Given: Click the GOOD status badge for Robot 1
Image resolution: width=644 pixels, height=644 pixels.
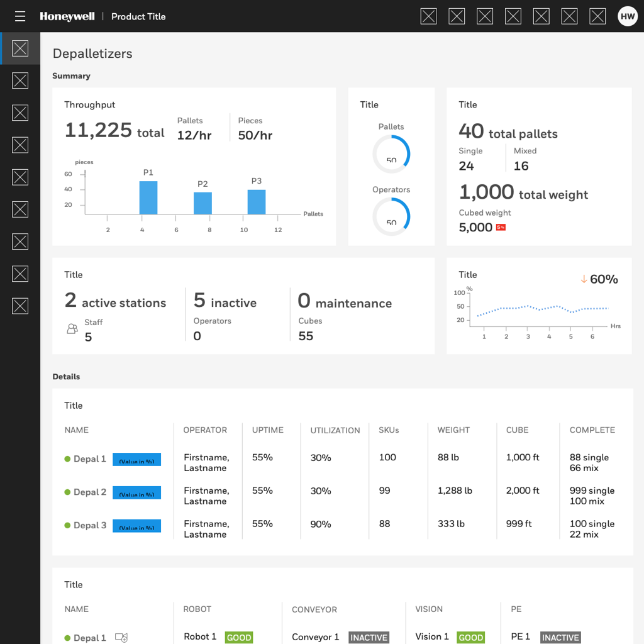Looking at the screenshot, I should [x=239, y=638].
